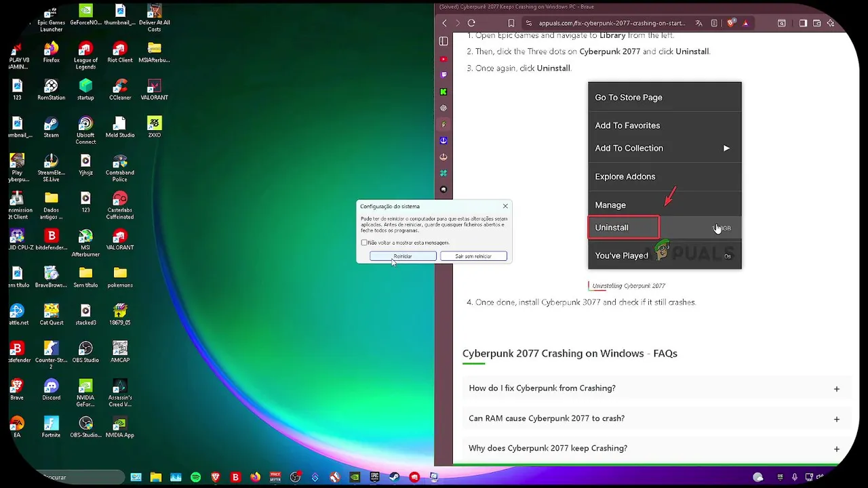Open Ubisoft Connect desktop shortcut
The image size is (868, 488).
click(85, 131)
